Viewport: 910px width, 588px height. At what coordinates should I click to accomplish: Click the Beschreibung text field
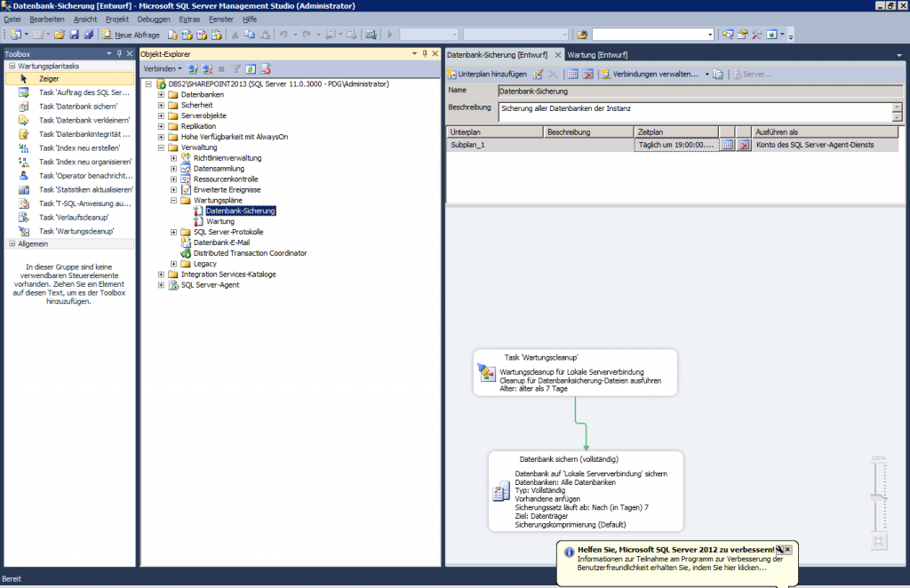[695, 112]
